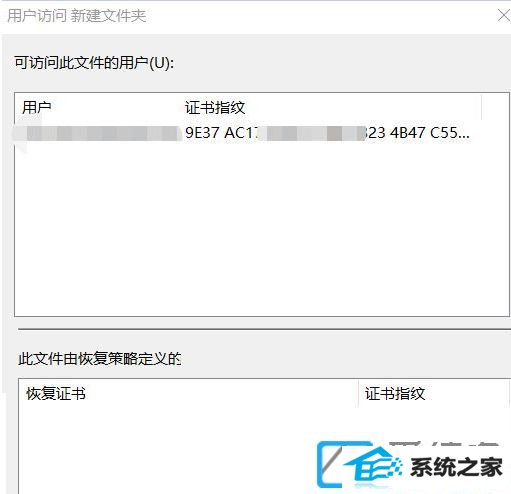Click divider right of lower 证书指纹 header
The width and height of the screenshot is (511, 494).
(509, 394)
